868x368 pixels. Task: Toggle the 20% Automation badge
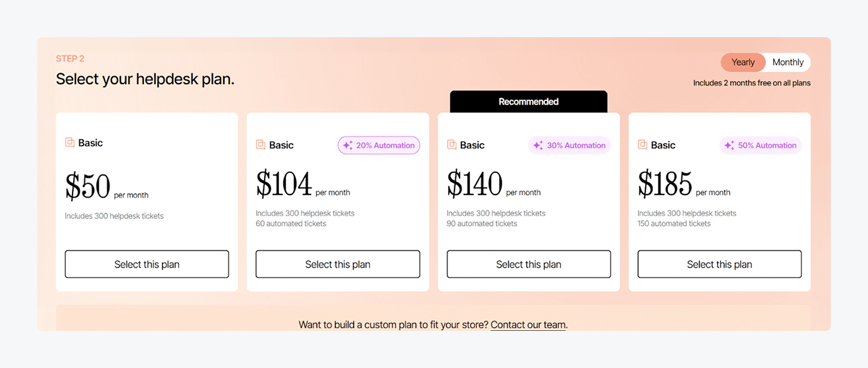(378, 145)
